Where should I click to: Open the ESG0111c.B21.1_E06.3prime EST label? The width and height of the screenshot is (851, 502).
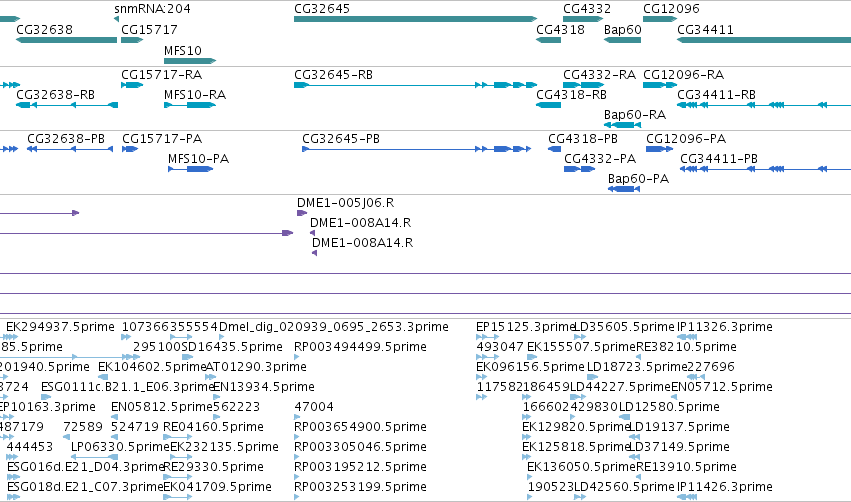pos(128,386)
